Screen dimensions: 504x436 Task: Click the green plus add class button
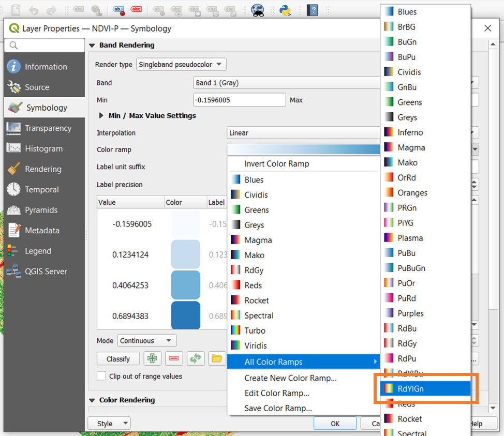152,358
